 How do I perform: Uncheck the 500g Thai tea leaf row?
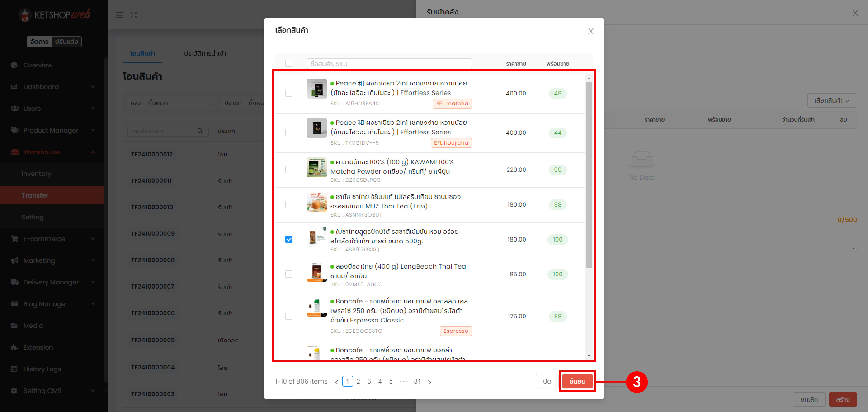pyautogui.click(x=289, y=239)
